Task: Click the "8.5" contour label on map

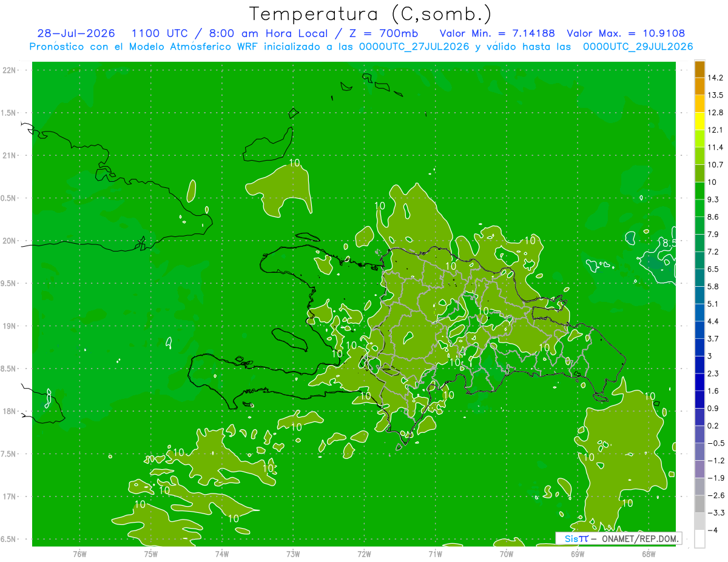Action: pos(669,243)
